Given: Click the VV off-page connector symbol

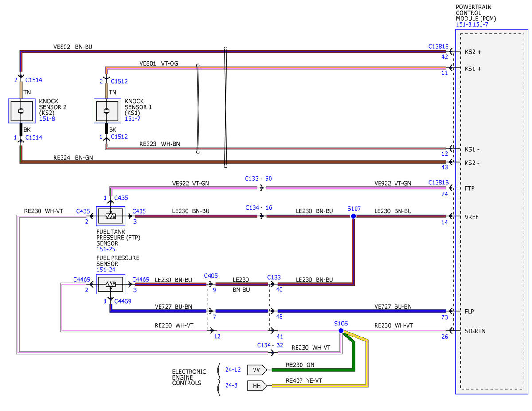Looking at the screenshot, I should [x=257, y=370].
